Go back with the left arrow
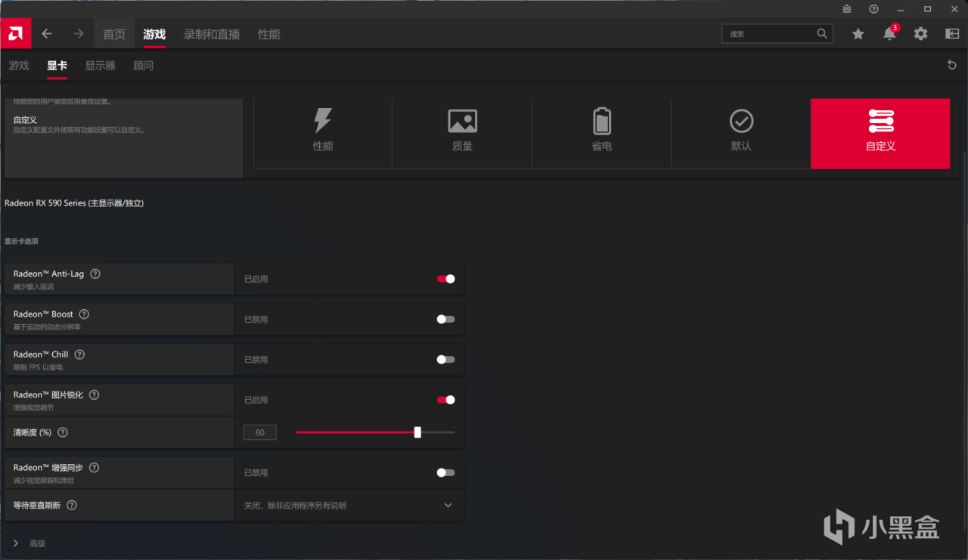 (47, 34)
